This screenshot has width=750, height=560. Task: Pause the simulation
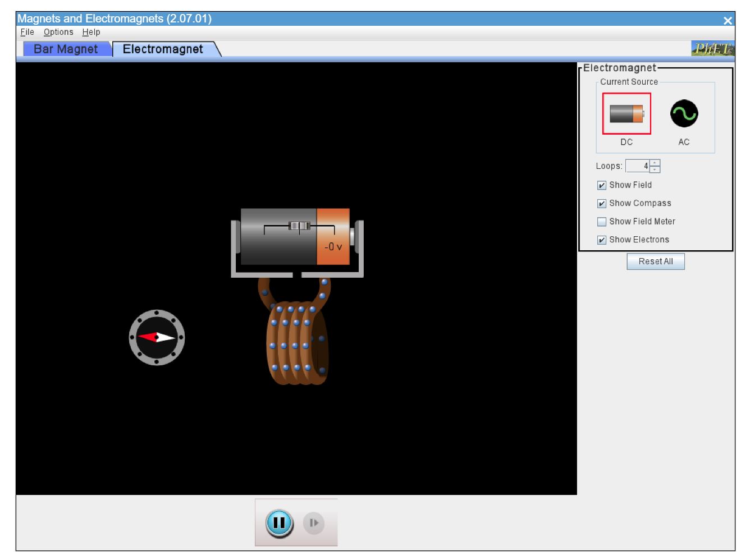click(x=281, y=522)
